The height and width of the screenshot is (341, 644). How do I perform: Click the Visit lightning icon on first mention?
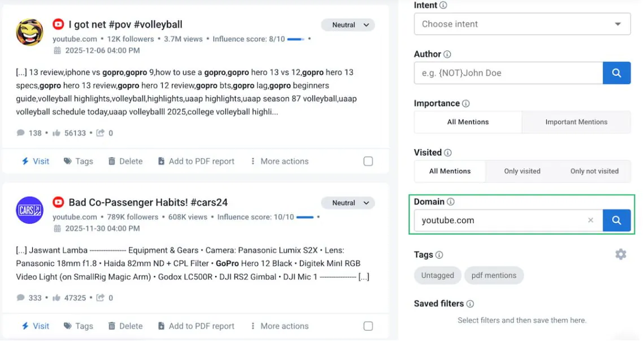coord(27,161)
